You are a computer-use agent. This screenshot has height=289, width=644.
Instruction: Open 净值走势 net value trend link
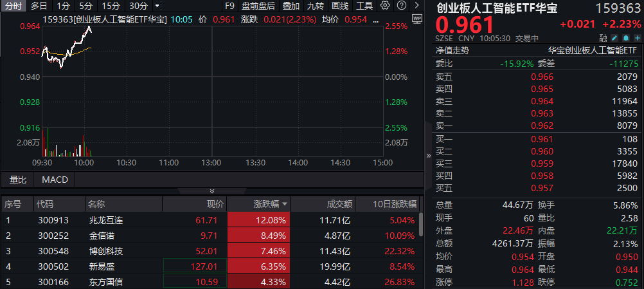click(x=452, y=51)
